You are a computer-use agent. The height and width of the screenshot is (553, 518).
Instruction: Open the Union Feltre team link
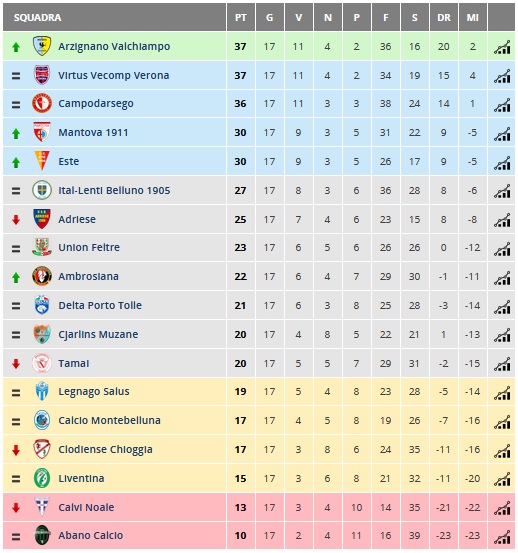89,248
